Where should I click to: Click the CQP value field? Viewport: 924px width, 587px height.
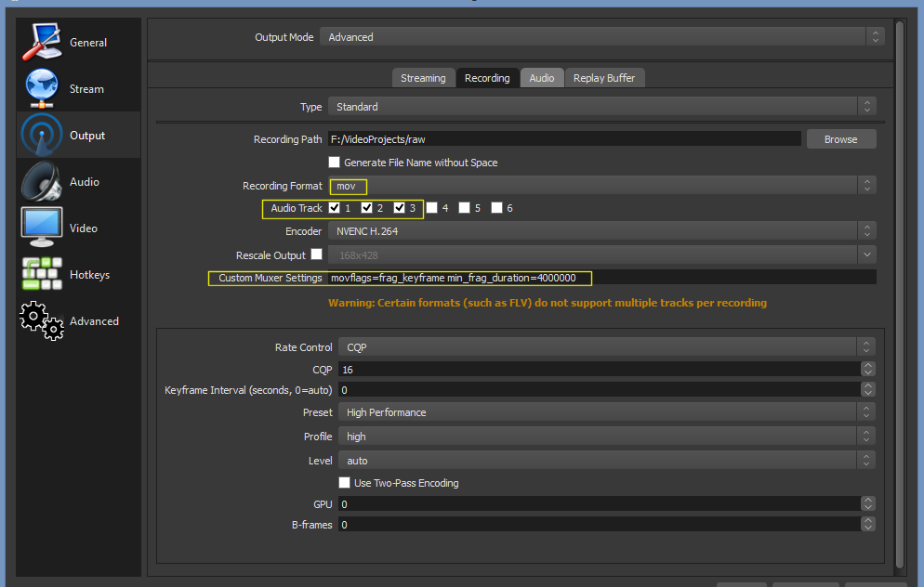[x=600, y=369]
